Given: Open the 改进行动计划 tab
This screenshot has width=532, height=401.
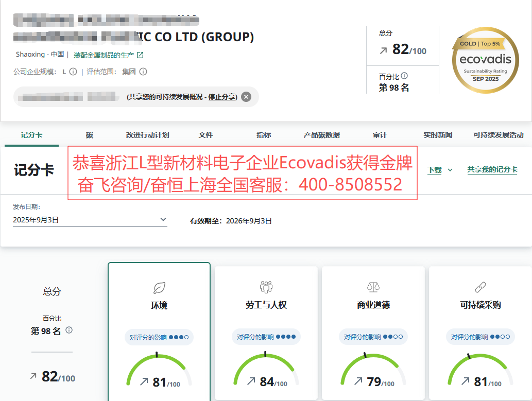Looking at the screenshot, I should [x=148, y=135].
